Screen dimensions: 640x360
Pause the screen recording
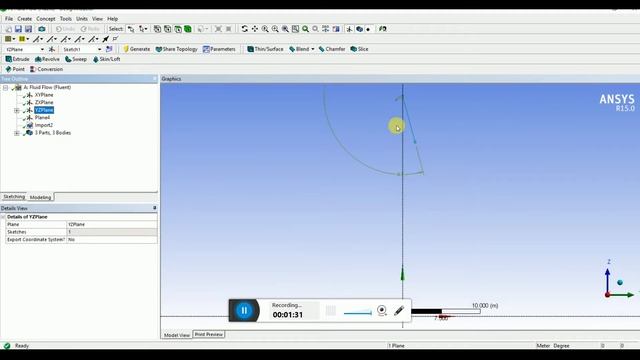(x=244, y=311)
